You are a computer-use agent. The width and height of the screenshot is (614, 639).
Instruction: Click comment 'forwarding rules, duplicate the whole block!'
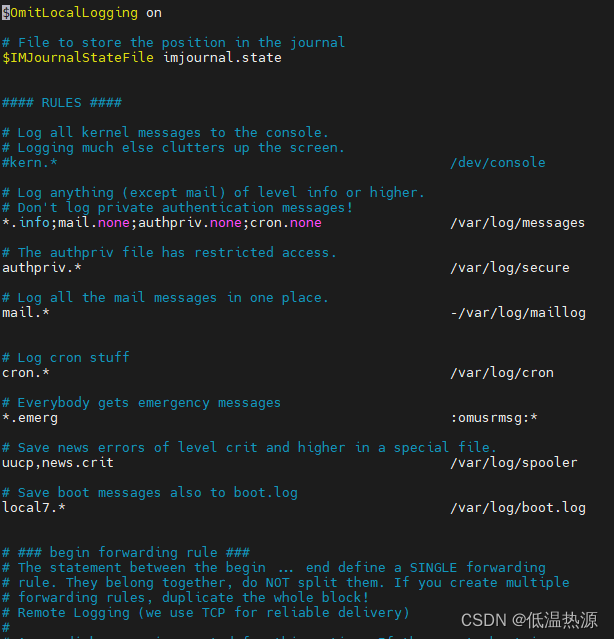[193, 598]
